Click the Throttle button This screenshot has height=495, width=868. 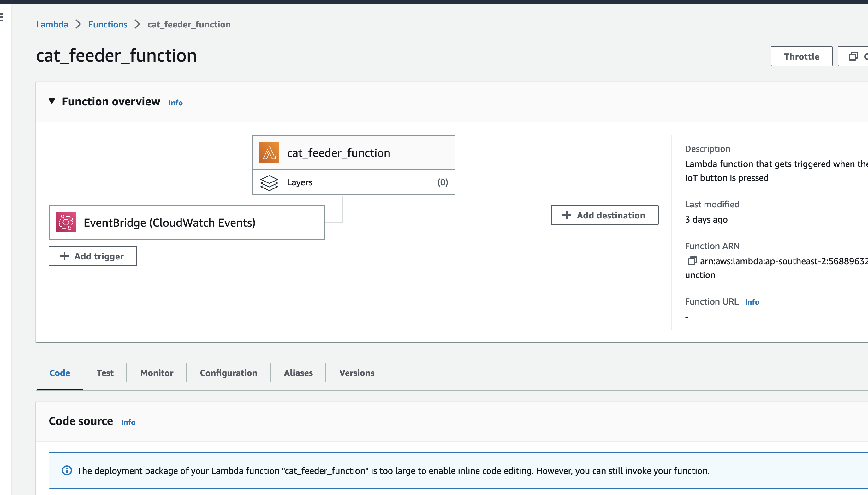801,57
